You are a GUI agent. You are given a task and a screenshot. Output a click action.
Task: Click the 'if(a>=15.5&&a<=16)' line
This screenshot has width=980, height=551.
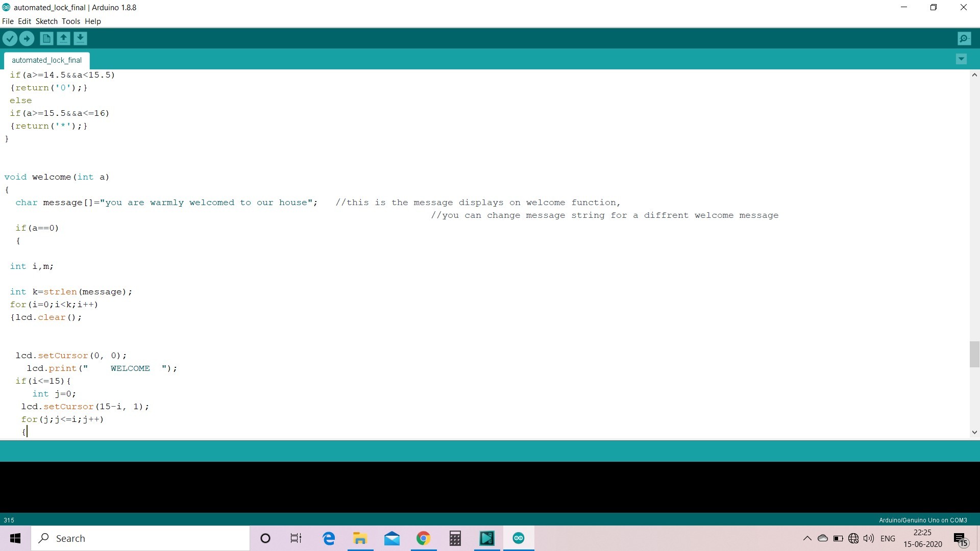[60, 113]
